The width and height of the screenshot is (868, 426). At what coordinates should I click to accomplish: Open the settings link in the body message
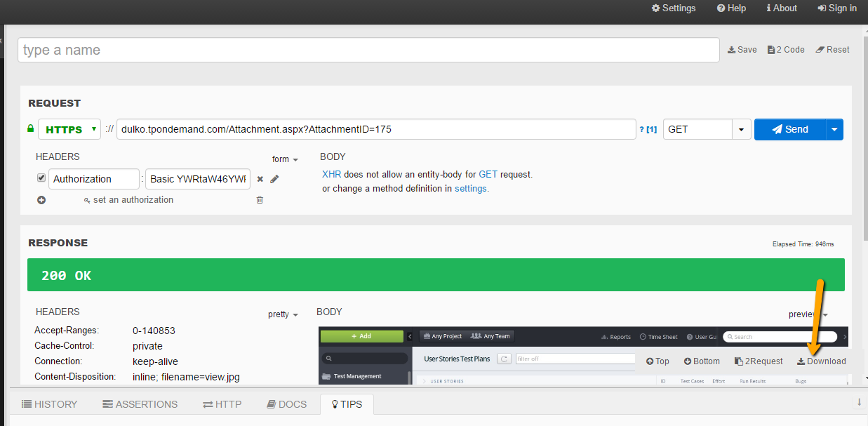point(470,188)
